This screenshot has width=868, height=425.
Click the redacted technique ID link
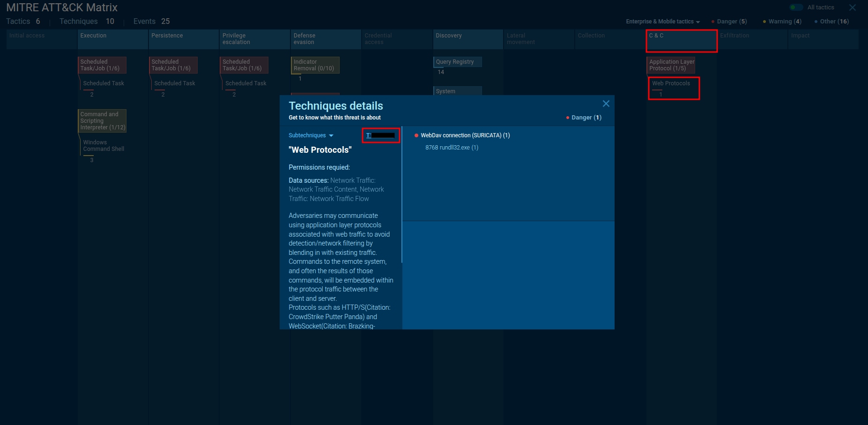coord(380,135)
